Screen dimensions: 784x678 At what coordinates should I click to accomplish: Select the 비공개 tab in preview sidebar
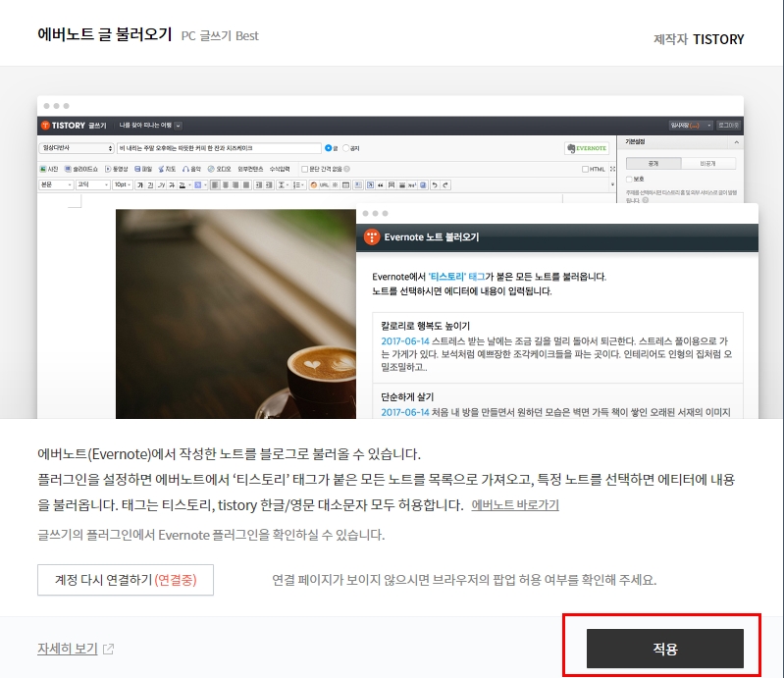(708, 164)
